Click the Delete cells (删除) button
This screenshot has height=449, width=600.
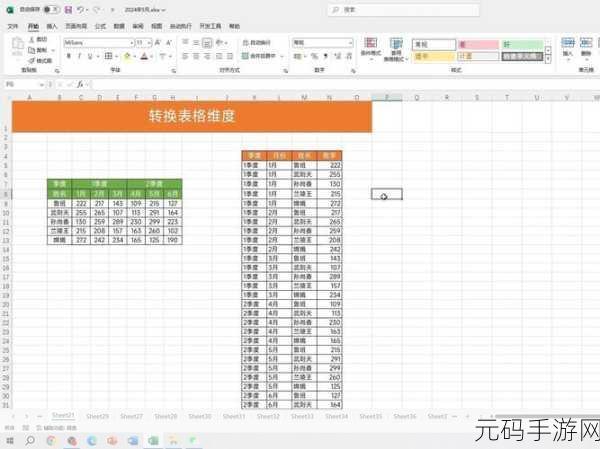[586, 47]
